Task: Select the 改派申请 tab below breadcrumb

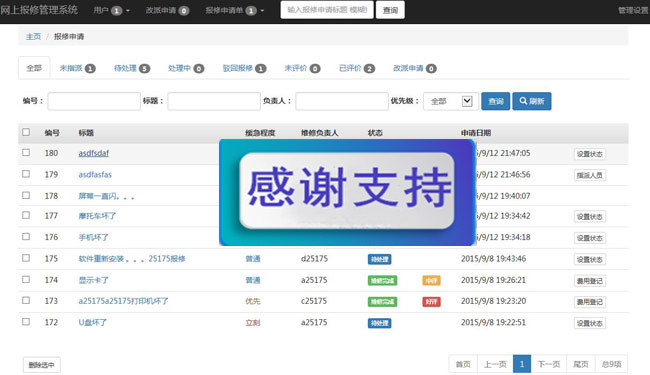Action: pyautogui.click(x=415, y=68)
